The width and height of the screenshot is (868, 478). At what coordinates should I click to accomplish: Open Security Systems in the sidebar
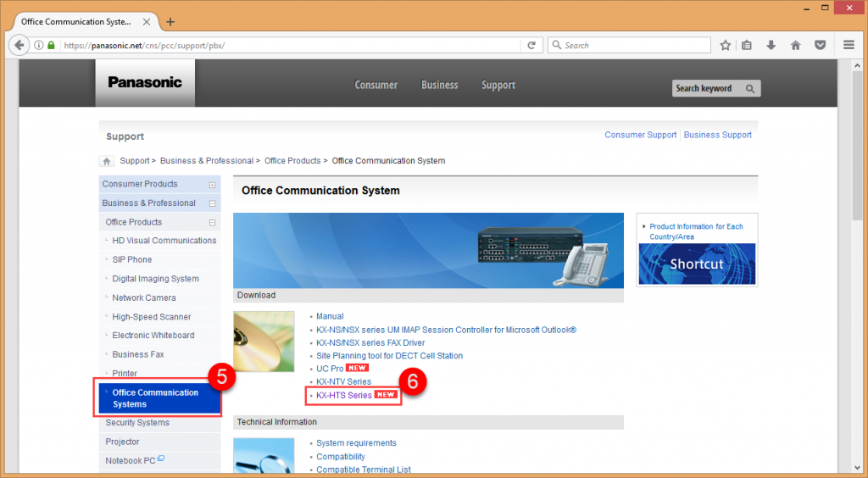[x=137, y=423]
